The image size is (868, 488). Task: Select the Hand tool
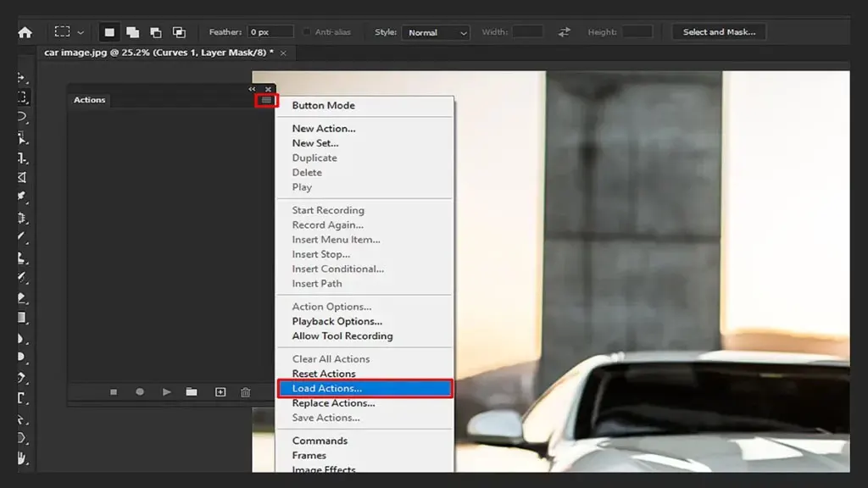[x=22, y=458]
